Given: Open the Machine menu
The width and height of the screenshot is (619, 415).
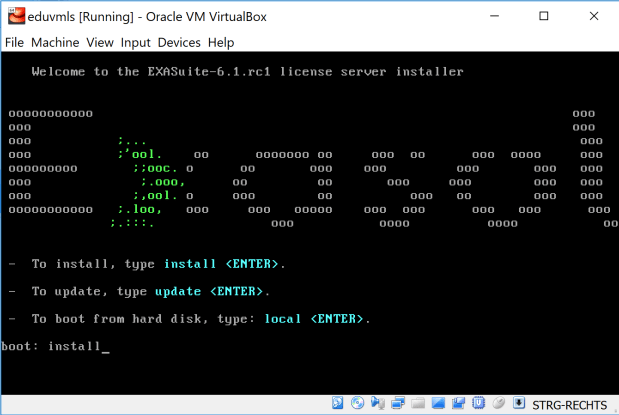Looking at the screenshot, I should click(x=55, y=42).
